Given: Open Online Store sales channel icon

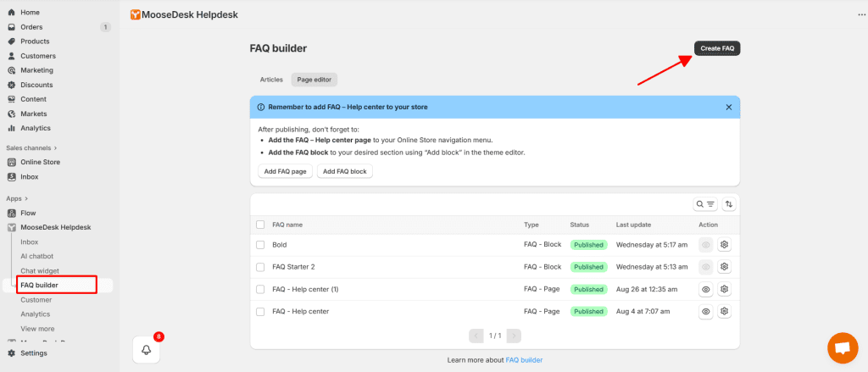Looking at the screenshot, I should pyautogui.click(x=11, y=162).
